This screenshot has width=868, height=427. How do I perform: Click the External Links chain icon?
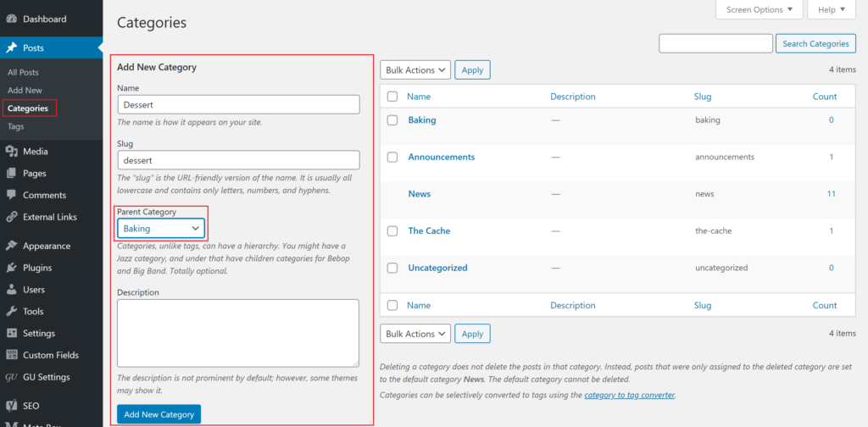[x=11, y=217]
